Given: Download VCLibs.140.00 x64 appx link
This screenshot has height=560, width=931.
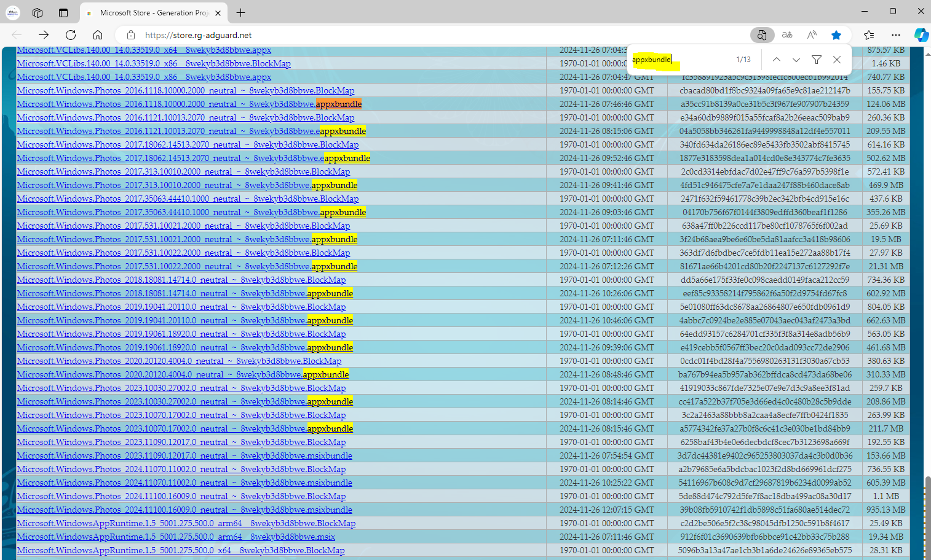Looking at the screenshot, I should tap(144, 50).
